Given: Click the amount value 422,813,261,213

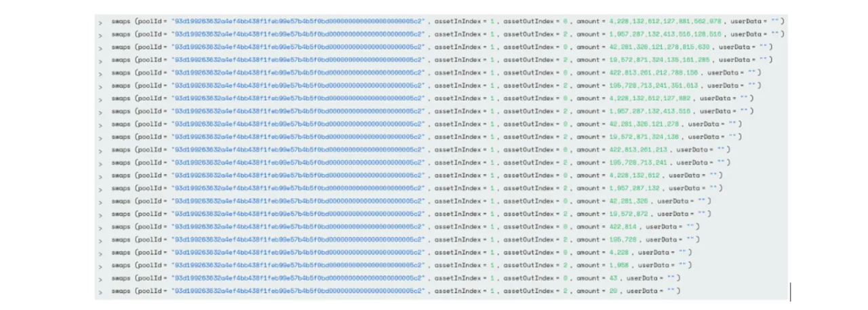Looking at the screenshot, I should click(x=637, y=150).
